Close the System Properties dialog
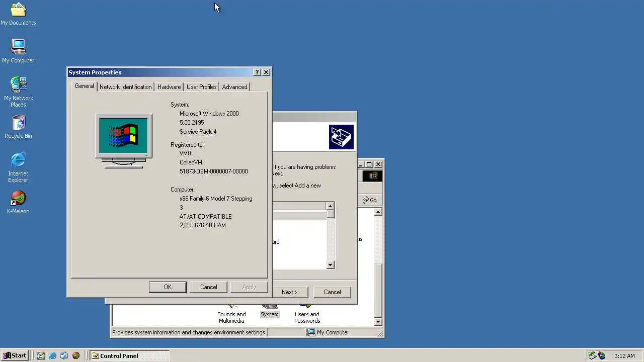The height and width of the screenshot is (362, 644). point(266,72)
